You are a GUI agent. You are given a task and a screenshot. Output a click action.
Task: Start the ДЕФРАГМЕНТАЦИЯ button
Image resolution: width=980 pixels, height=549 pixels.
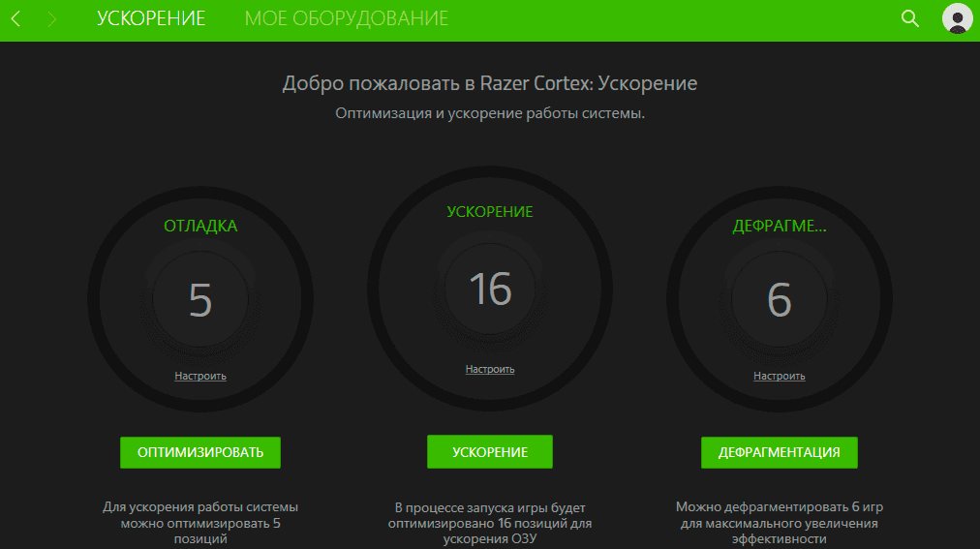point(779,452)
